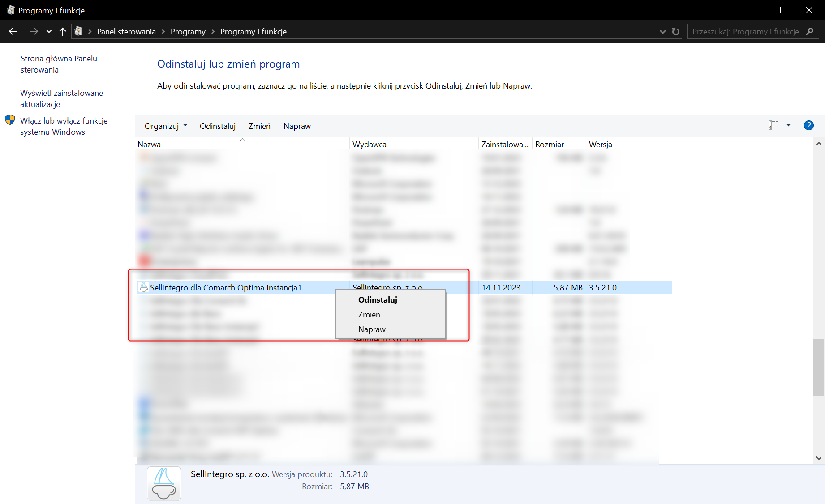
Task: Open Włącz lub wyłącz funkcje systemu Windows
Action: (64, 126)
